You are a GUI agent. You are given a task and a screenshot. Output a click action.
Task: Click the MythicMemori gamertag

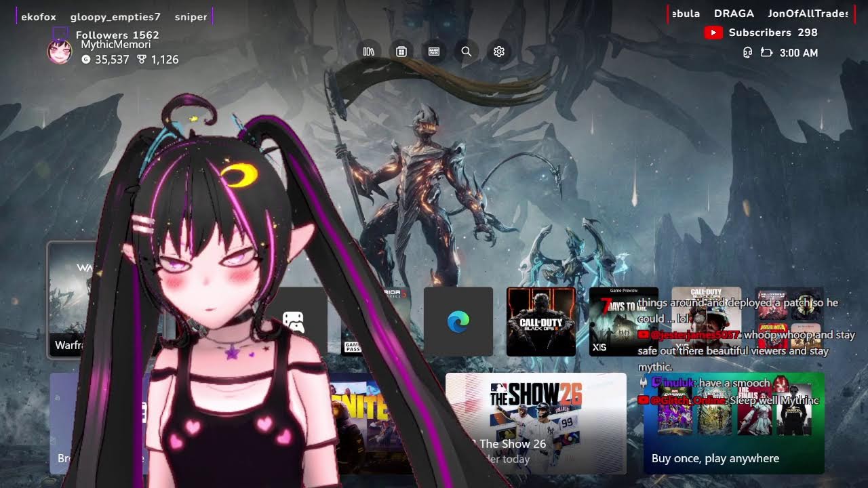(116, 45)
